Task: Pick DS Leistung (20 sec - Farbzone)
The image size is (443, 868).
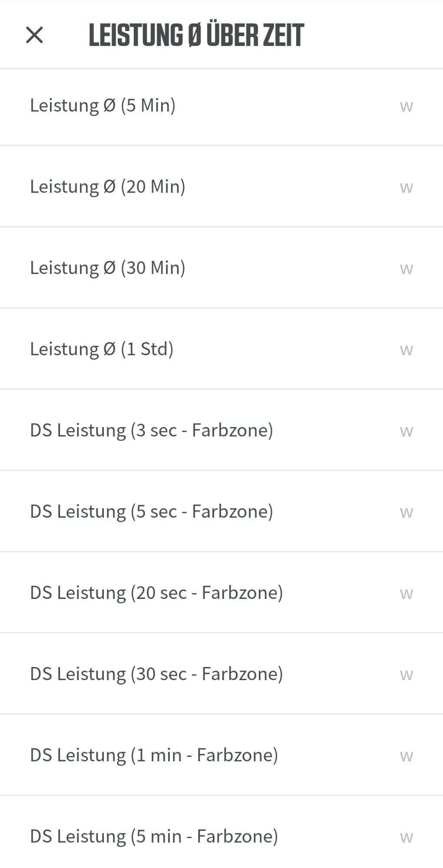Action: pos(156,592)
